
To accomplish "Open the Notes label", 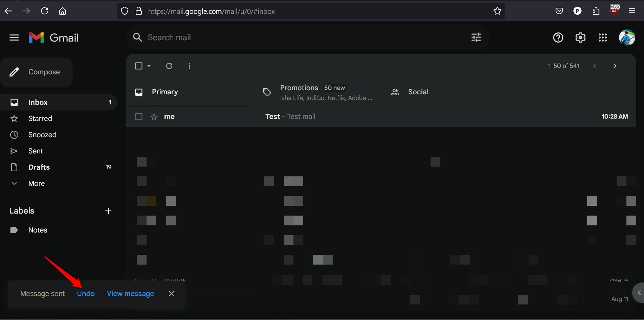I will (x=58, y=230).
